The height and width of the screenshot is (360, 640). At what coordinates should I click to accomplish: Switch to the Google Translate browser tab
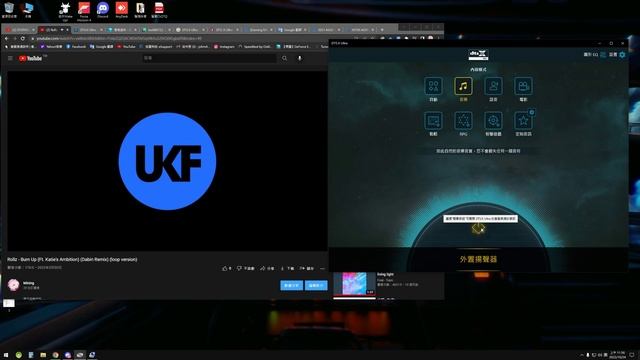click(x=293, y=30)
